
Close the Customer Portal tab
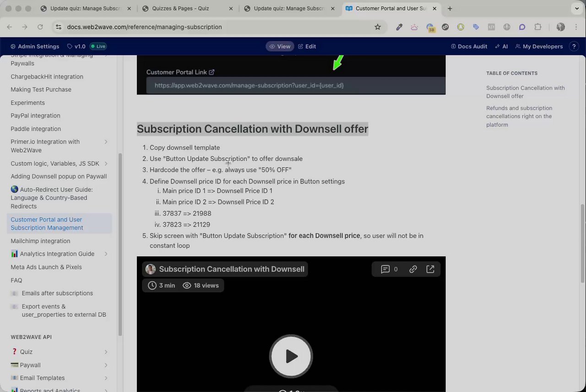[434, 8]
